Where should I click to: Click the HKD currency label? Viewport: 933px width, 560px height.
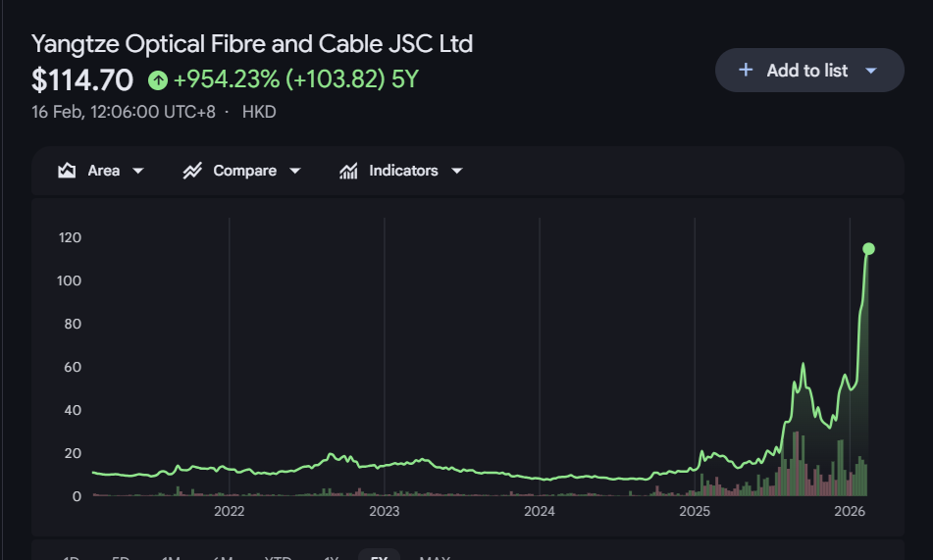pyautogui.click(x=259, y=112)
